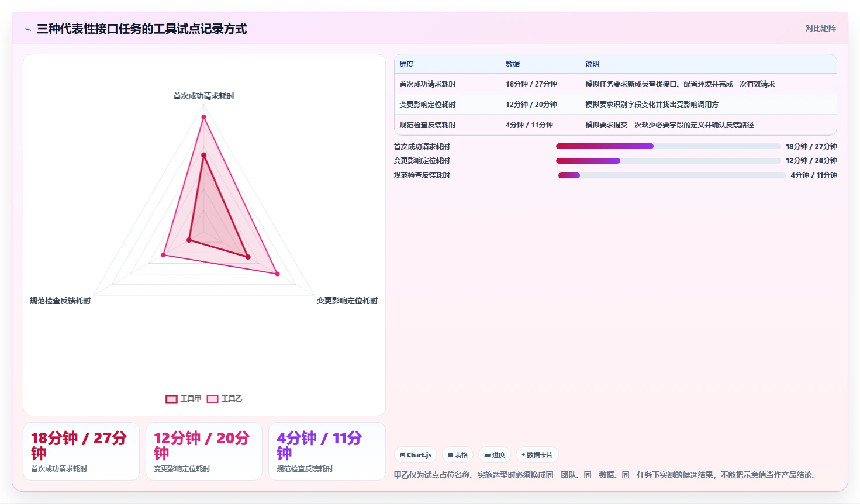
Task: Select the 维度 column header
Action: click(x=407, y=64)
